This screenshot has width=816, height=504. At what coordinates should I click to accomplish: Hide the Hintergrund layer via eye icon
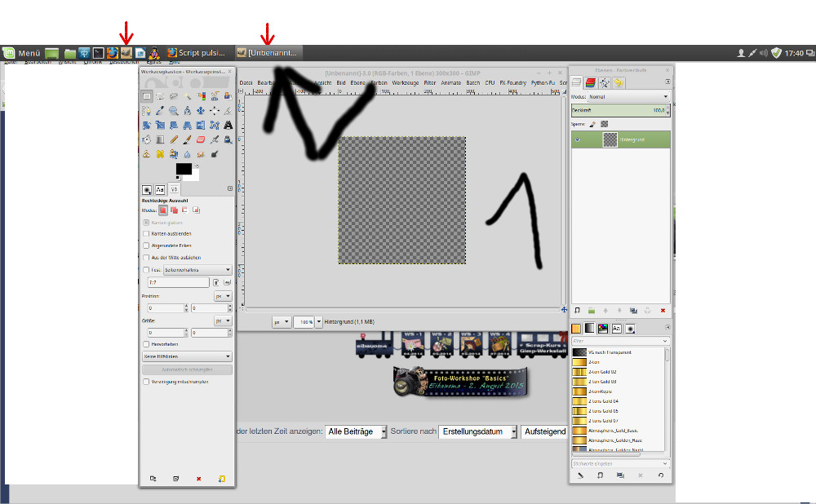577,140
